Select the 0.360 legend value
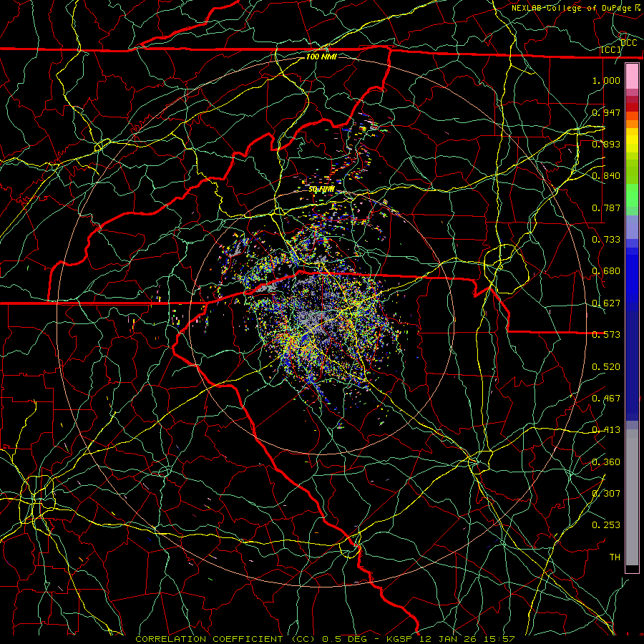This screenshot has width=644, height=644. (x=606, y=462)
